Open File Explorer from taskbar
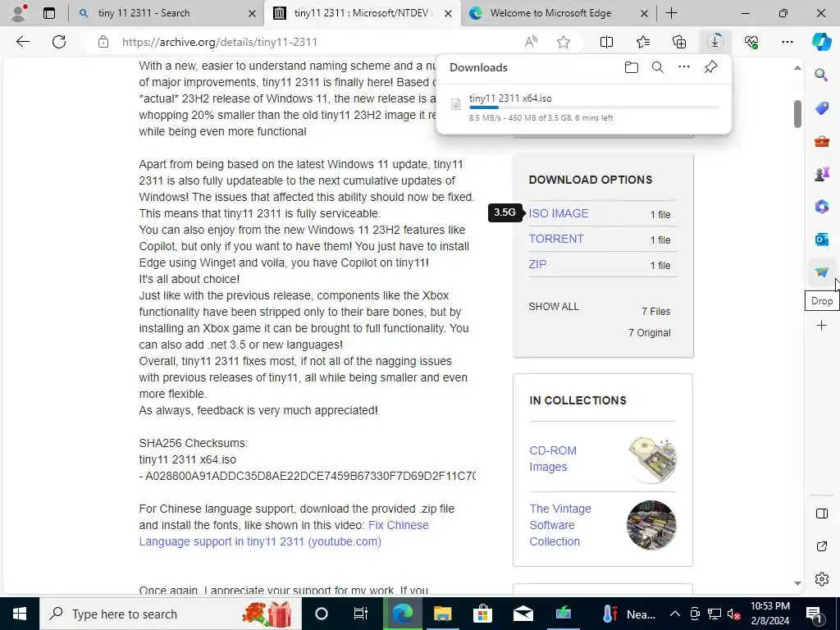This screenshot has width=840, height=630. [x=442, y=614]
